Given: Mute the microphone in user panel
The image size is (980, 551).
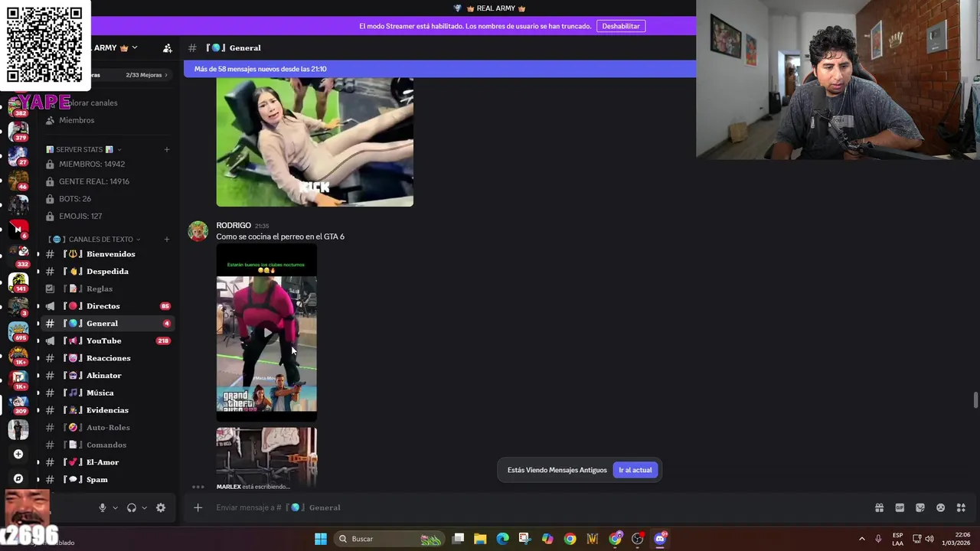Looking at the screenshot, I should (x=103, y=507).
